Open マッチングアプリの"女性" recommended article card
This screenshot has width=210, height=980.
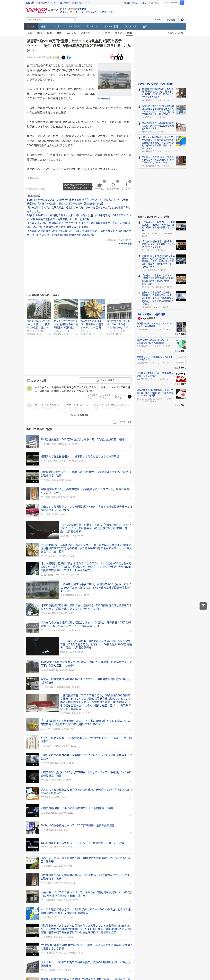[66, 317]
